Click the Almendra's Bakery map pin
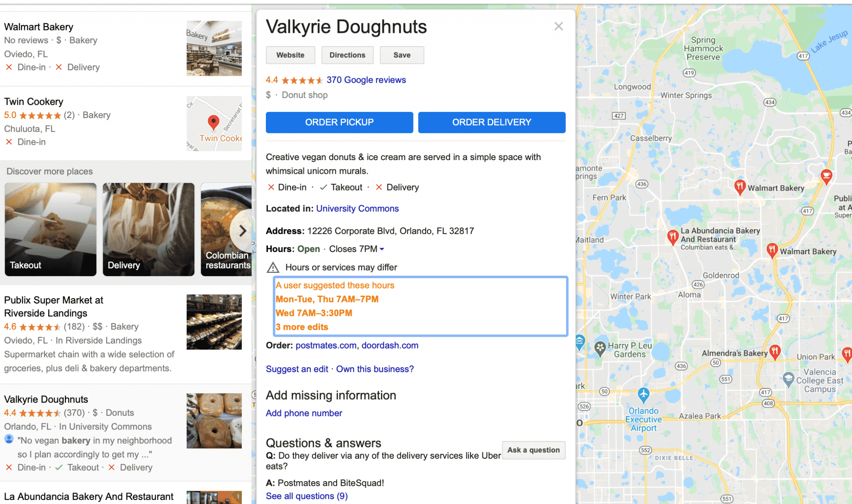The height and width of the screenshot is (504, 852). click(774, 353)
